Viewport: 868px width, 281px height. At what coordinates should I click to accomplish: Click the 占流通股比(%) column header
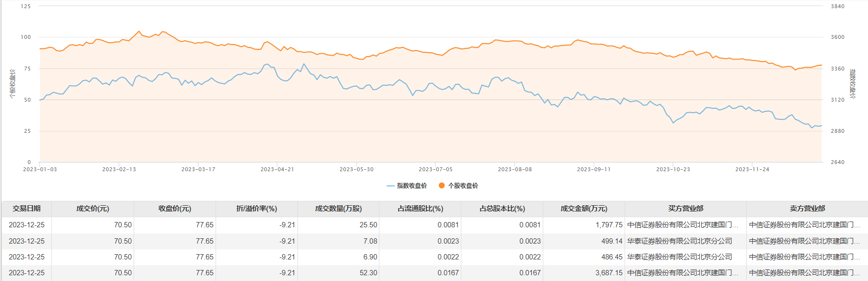click(x=420, y=209)
